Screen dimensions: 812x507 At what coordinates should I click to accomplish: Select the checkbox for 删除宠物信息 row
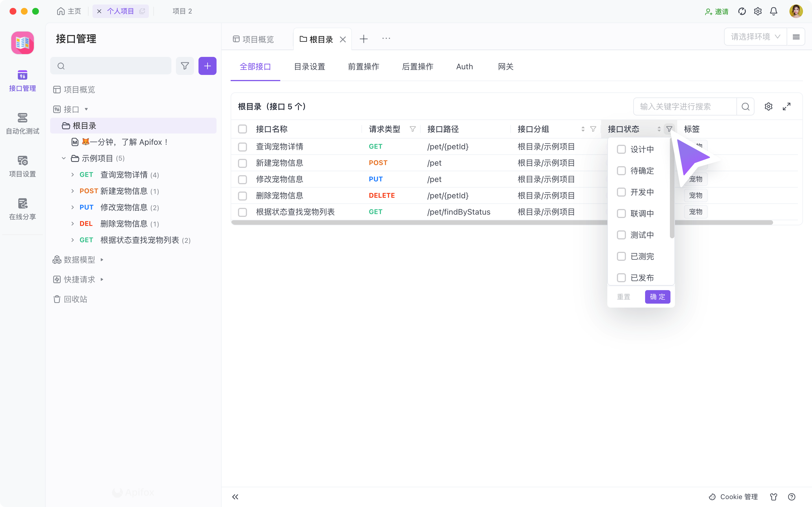[242, 195]
